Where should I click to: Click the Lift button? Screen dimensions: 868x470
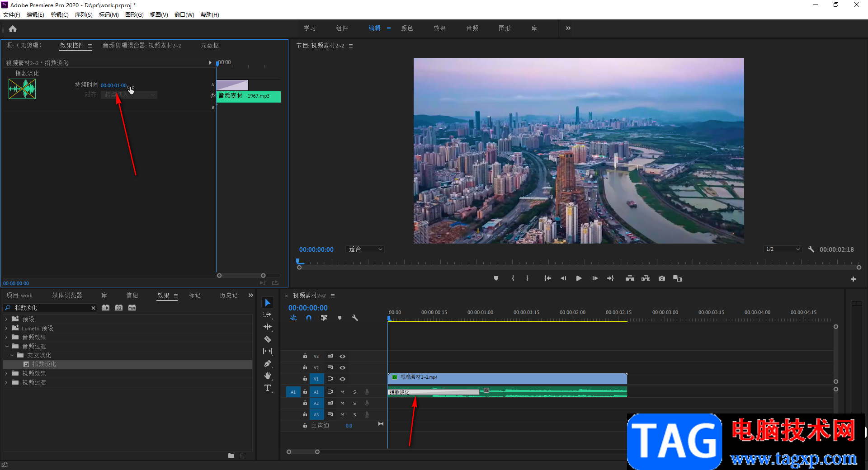pyautogui.click(x=630, y=278)
